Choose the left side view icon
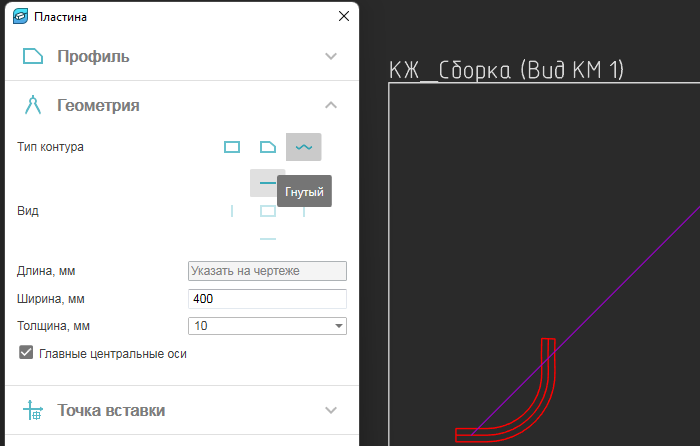Image resolution: width=700 pixels, height=446 pixels. point(232,211)
